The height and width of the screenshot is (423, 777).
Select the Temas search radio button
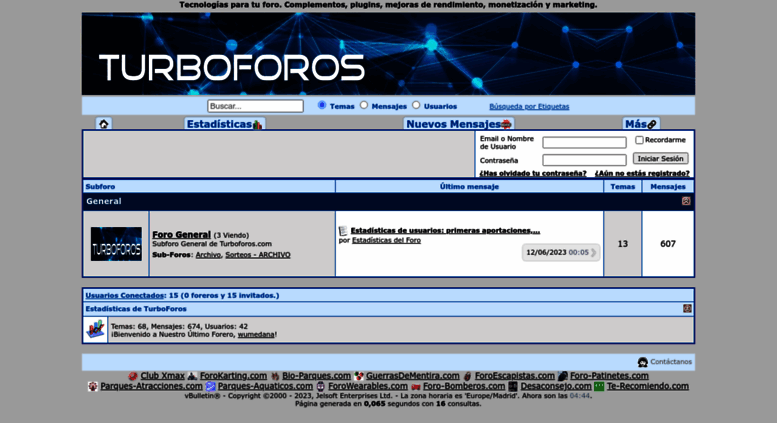(x=322, y=105)
